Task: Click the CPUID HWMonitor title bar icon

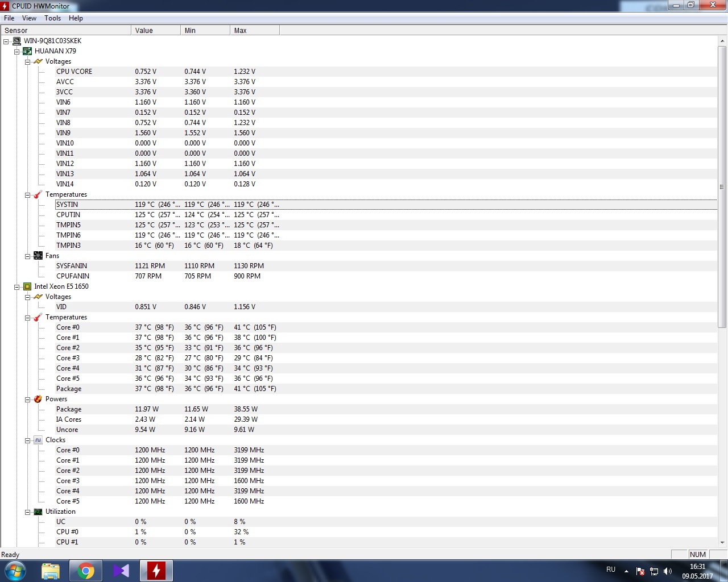Action: click(x=5, y=6)
